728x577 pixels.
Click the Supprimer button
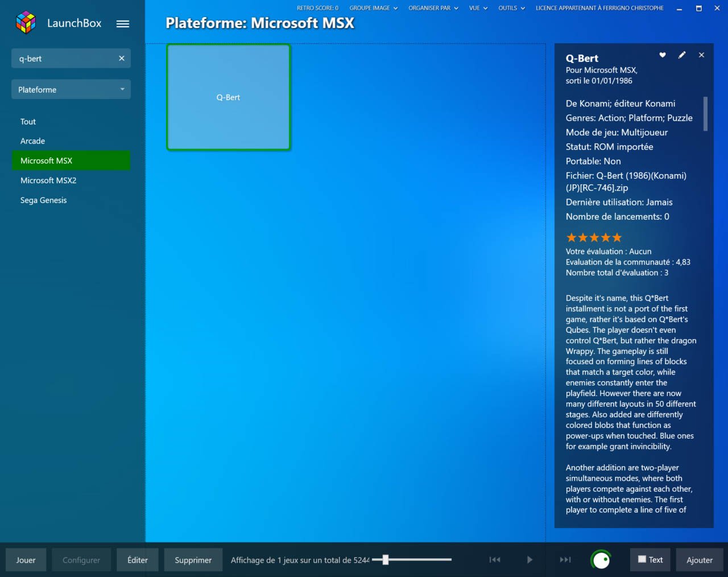(193, 560)
